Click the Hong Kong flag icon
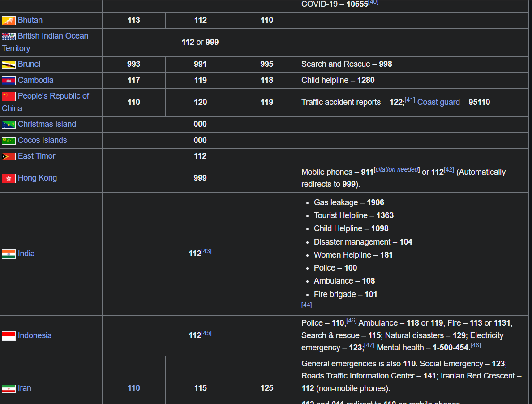This screenshot has height=404, width=532. coord(9,178)
